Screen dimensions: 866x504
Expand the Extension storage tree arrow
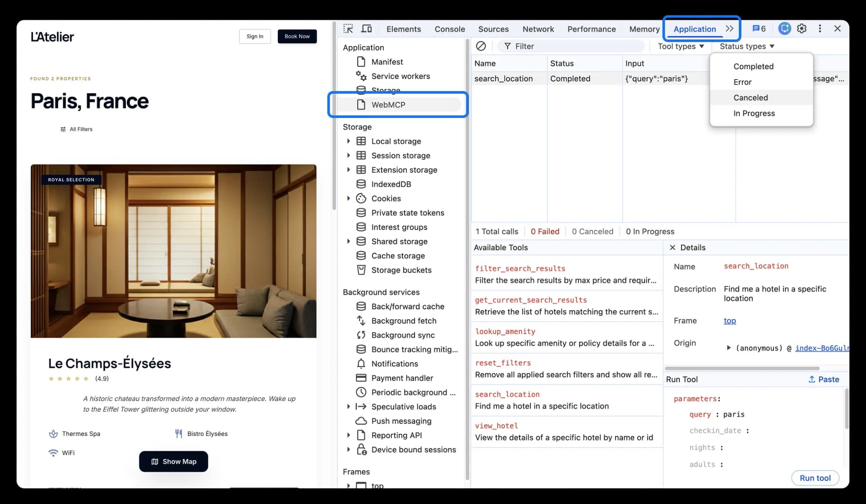click(x=348, y=170)
